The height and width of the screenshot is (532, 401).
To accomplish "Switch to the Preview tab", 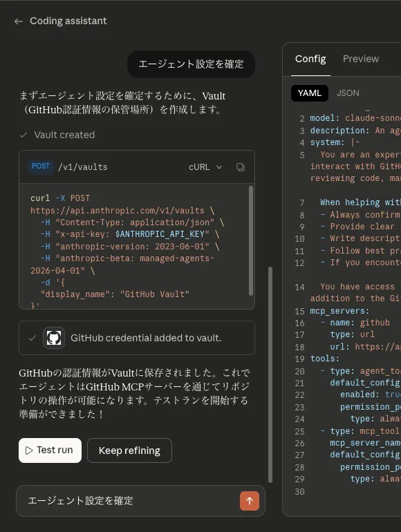I will pos(361,59).
